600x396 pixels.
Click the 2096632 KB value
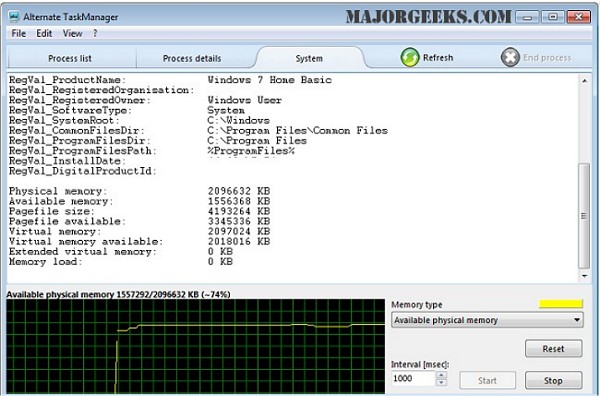(x=239, y=191)
